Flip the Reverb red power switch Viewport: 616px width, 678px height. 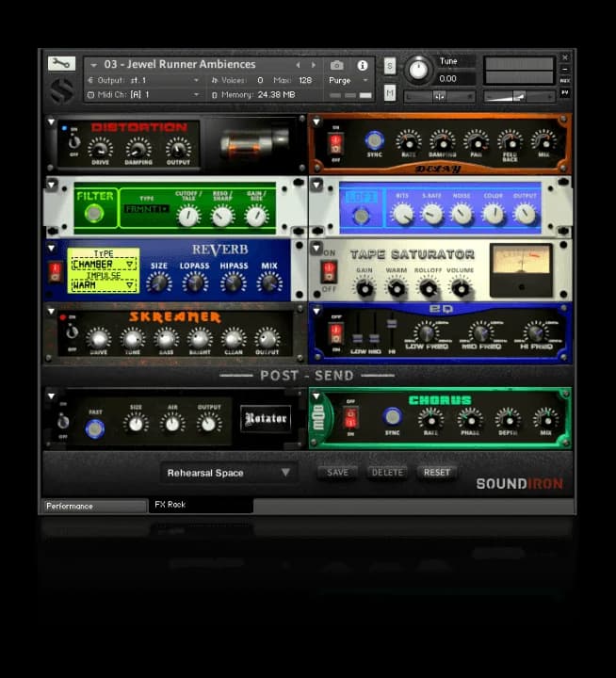click(57, 272)
